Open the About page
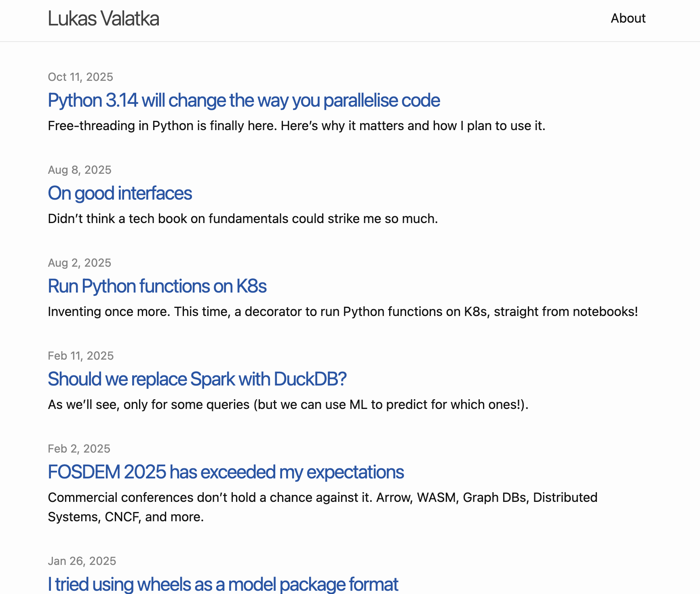This screenshot has width=700, height=594. (628, 18)
